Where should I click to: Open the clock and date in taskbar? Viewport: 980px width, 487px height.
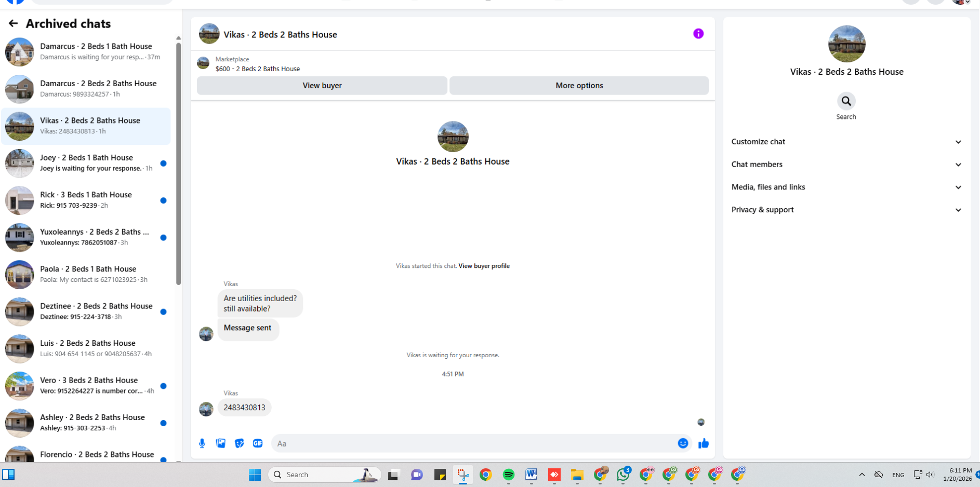[x=958, y=475]
